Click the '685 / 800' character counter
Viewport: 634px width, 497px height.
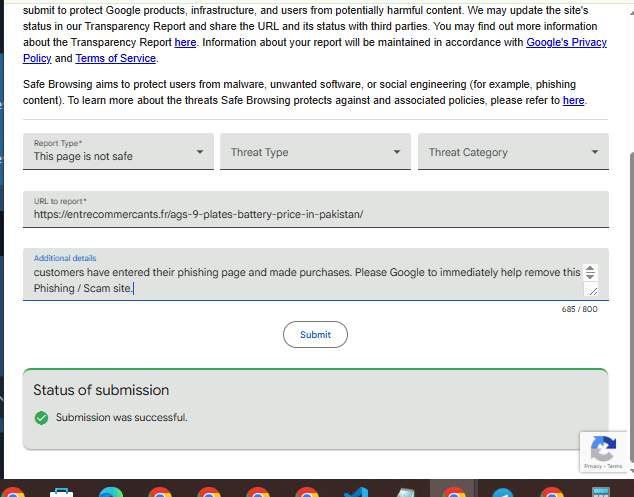tap(579, 309)
